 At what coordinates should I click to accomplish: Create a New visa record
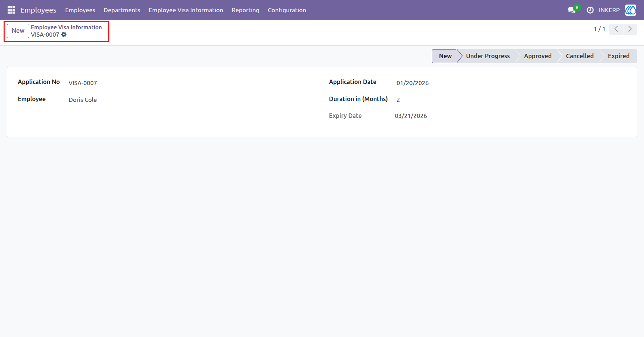18,31
